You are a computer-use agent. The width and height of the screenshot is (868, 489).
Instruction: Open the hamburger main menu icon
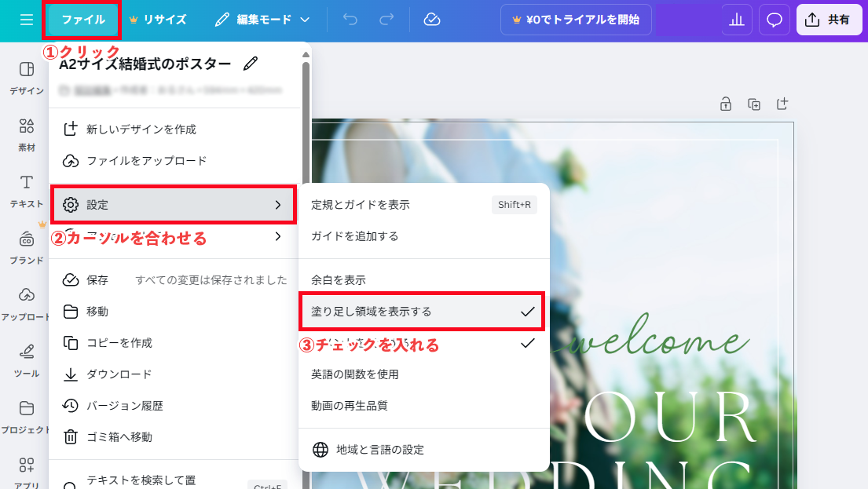point(26,20)
